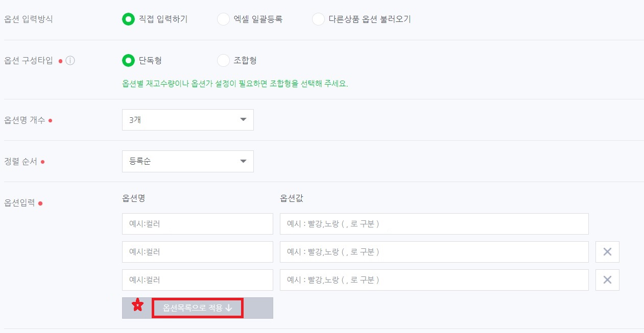Viewport: 644px width, 333px height.
Task: Select 단독형 option type
Action: click(x=128, y=61)
